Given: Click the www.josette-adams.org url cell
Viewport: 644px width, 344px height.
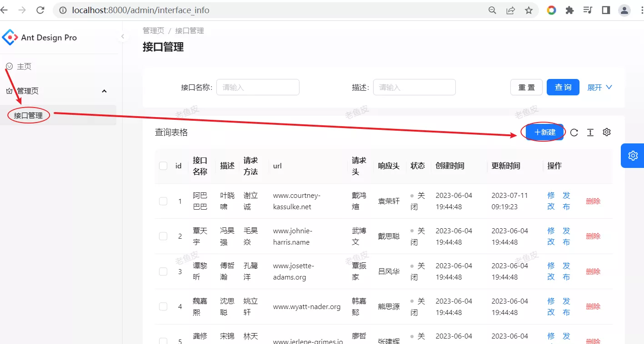Looking at the screenshot, I should pos(294,271).
